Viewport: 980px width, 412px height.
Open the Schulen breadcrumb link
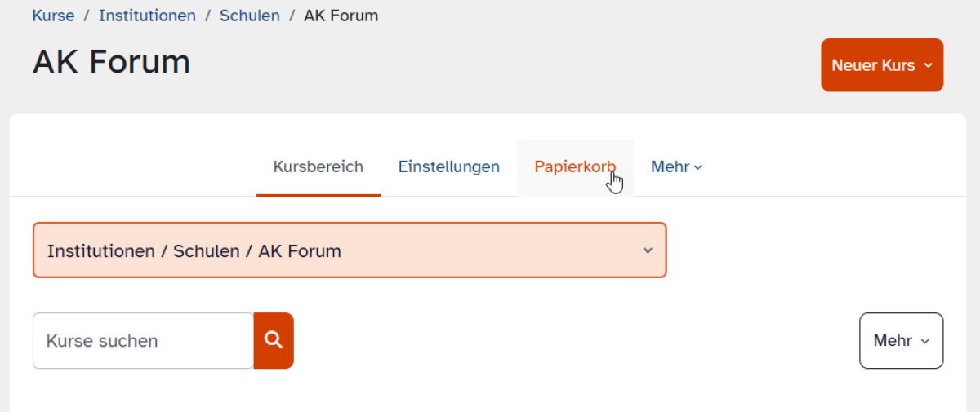(250, 16)
